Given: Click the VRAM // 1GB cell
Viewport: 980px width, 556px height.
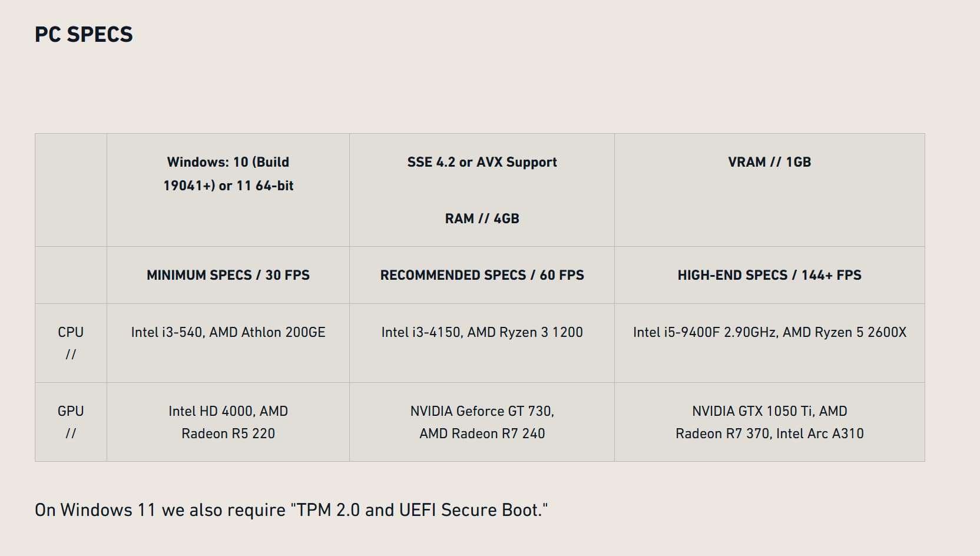Looking at the screenshot, I should (769, 162).
